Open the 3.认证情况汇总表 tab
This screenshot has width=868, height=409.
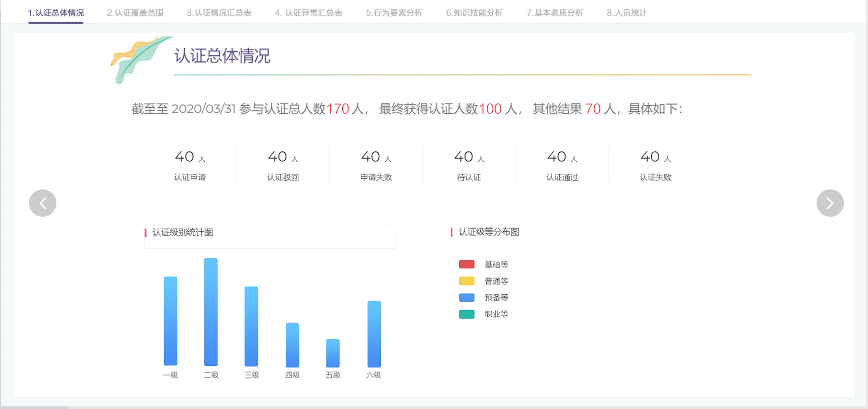point(219,13)
